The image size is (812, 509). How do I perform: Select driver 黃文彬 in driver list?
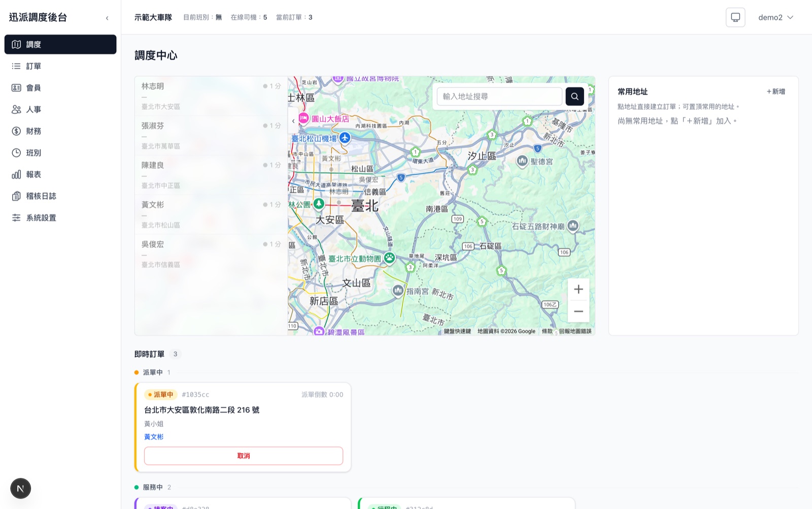click(211, 214)
